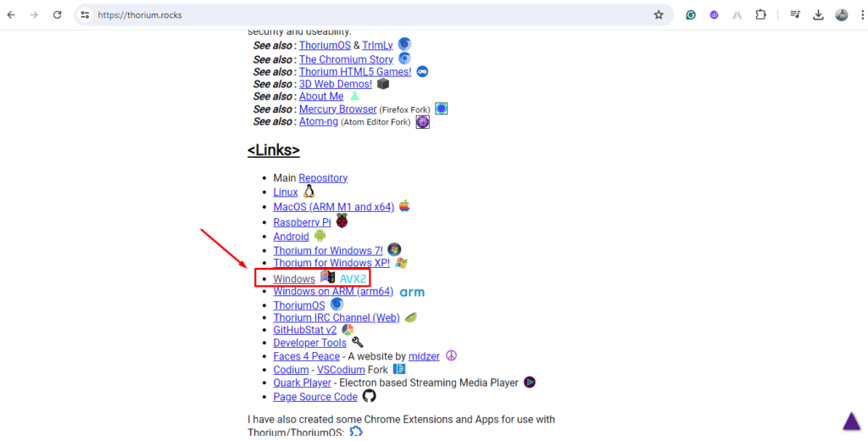Click the arm logo beside Windows on ARM
The width and height of the screenshot is (868, 441).
(413, 293)
